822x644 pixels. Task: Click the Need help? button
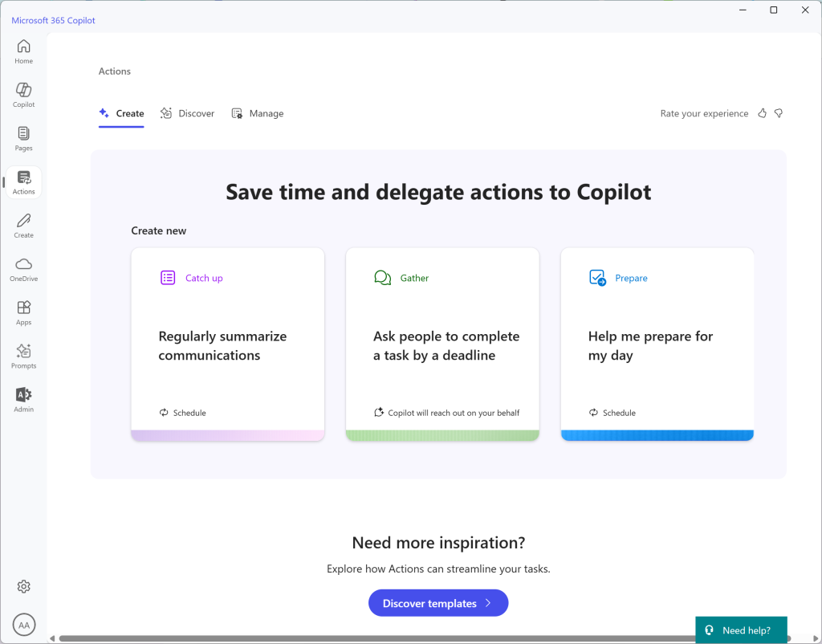pyautogui.click(x=741, y=630)
